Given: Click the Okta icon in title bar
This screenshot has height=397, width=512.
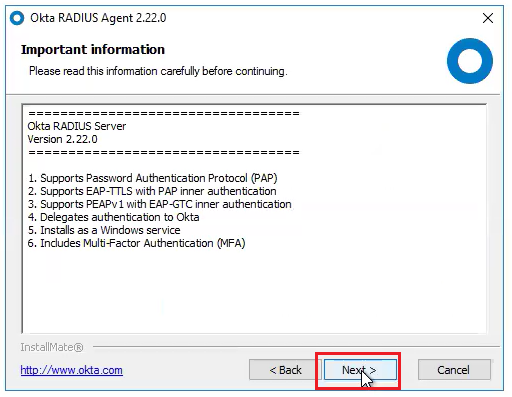Looking at the screenshot, I should [17, 18].
